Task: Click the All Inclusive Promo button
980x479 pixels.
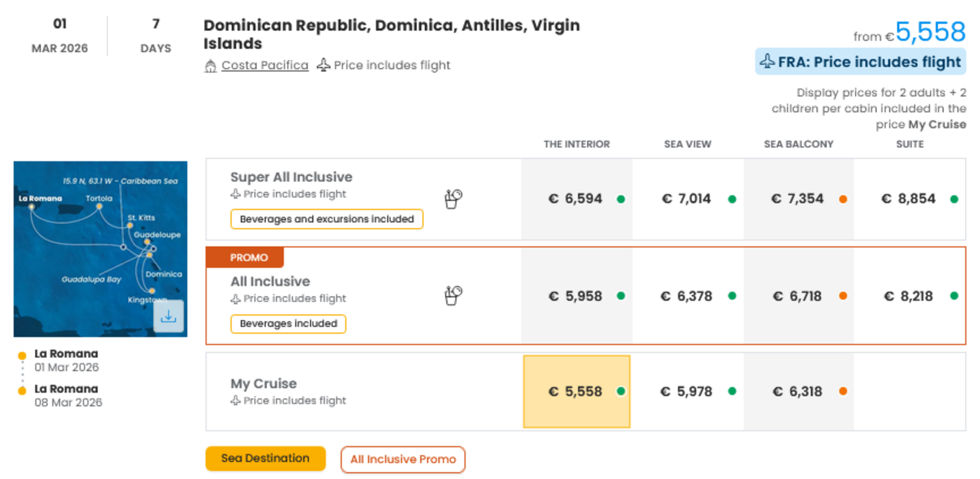Action: [x=403, y=459]
